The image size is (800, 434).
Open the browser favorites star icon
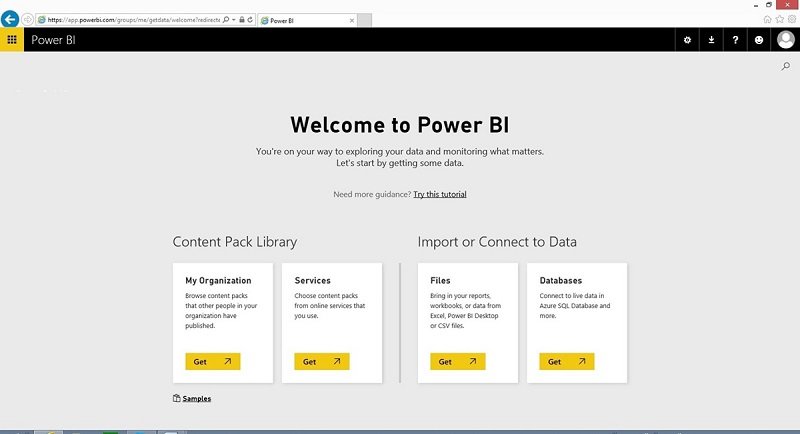(x=780, y=19)
